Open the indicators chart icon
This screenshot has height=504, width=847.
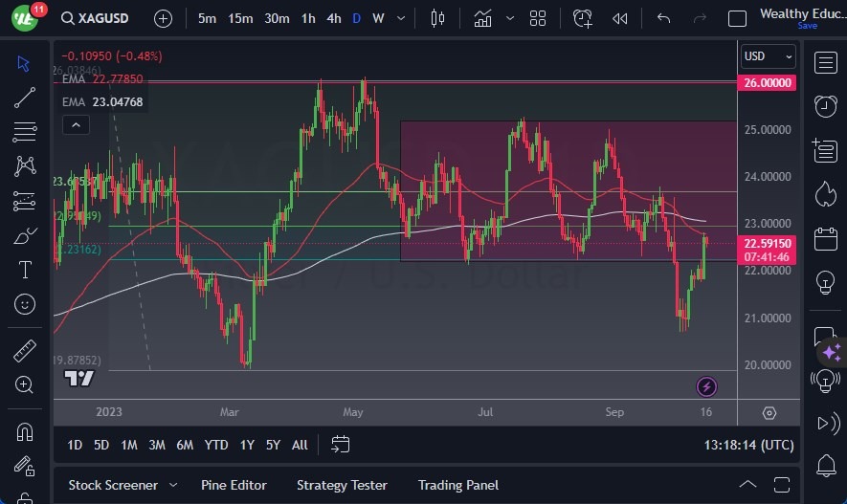tap(482, 18)
